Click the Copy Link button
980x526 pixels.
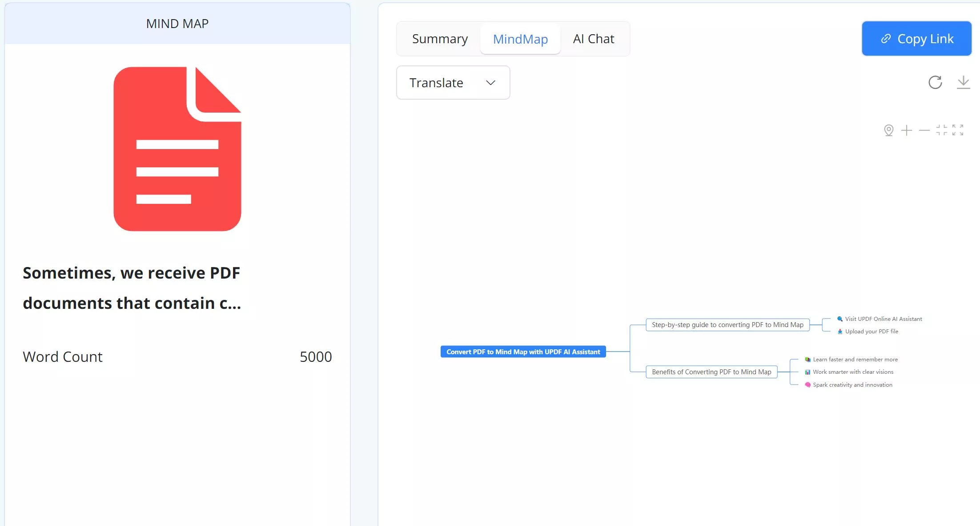click(x=916, y=38)
